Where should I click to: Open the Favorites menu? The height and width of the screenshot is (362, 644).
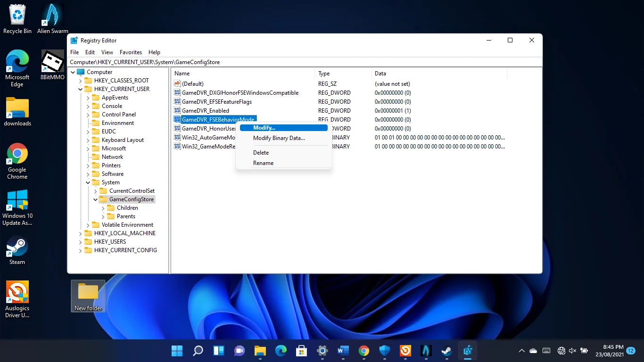[x=131, y=52]
